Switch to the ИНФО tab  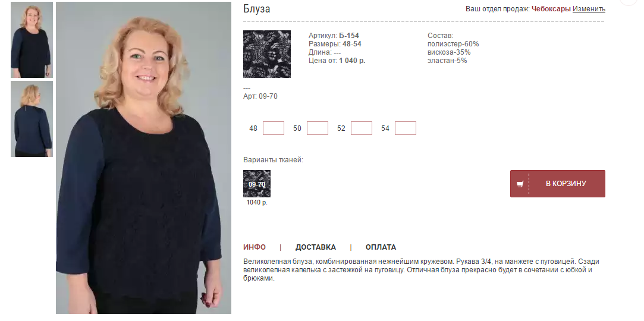255,247
